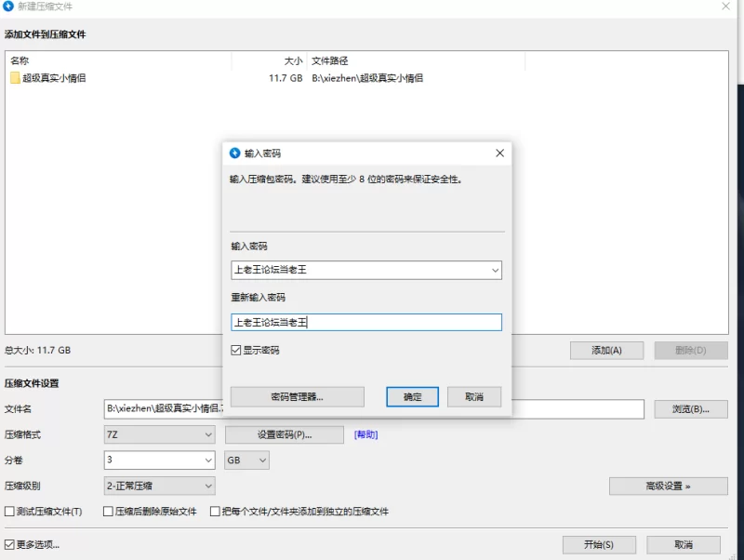The width and height of the screenshot is (744, 560).
Task: Click the Bandizip icon in the password dialog title
Action: pos(235,153)
